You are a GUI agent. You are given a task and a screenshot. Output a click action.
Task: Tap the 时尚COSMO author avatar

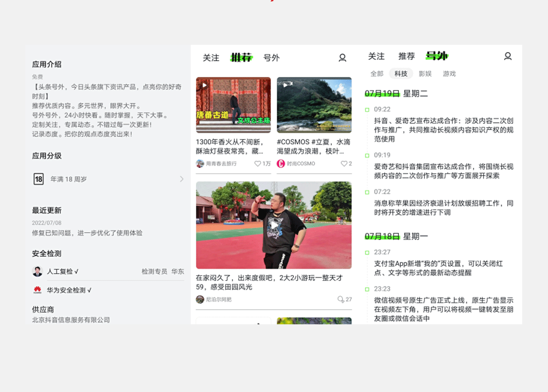pos(281,164)
